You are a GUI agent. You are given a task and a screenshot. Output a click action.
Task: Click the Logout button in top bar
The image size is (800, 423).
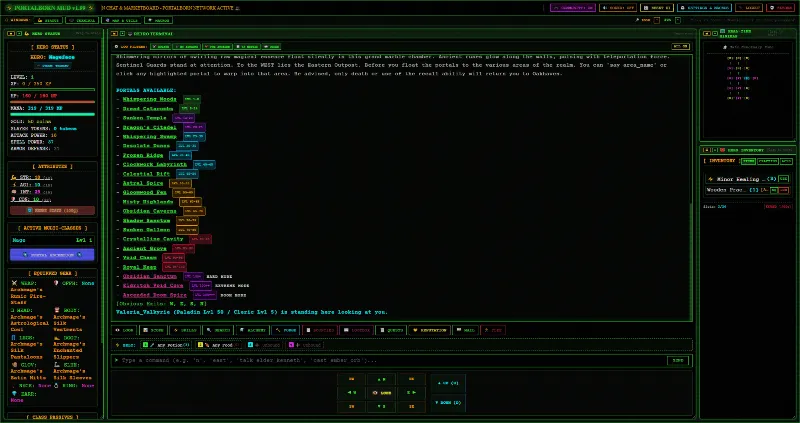[749, 8]
